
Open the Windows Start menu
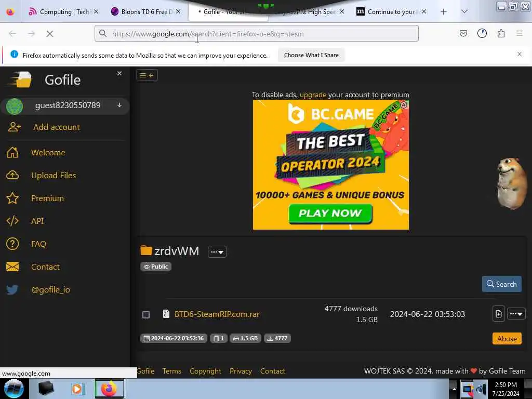(x=14, y=389)
